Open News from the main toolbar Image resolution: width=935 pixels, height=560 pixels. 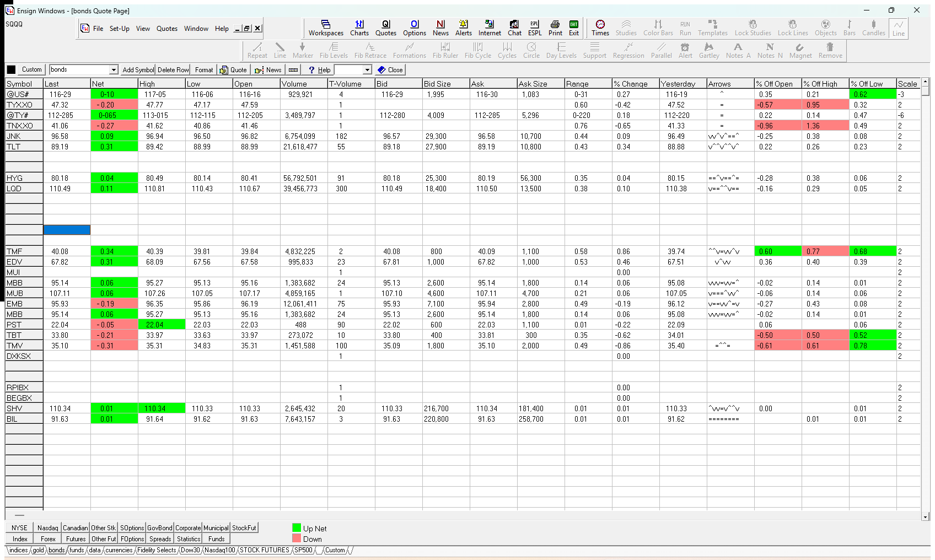tap(440, 28)
